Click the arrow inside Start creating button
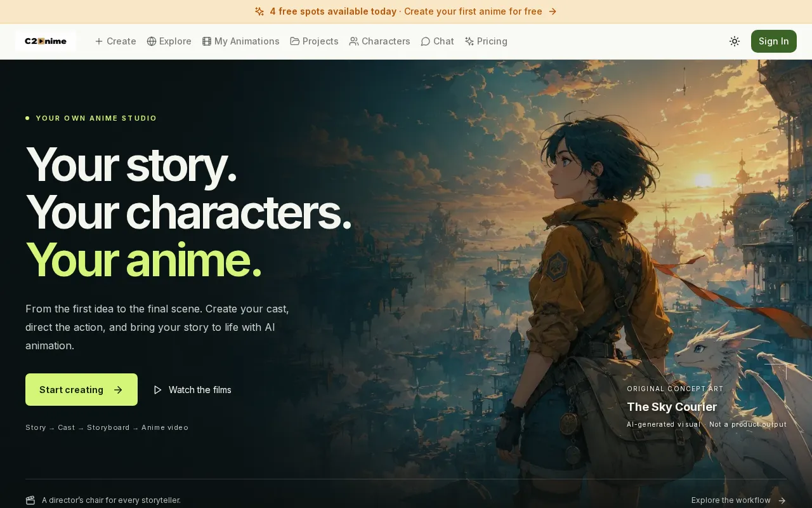Screen dimensions: 812x508 (x=118, y=390)
